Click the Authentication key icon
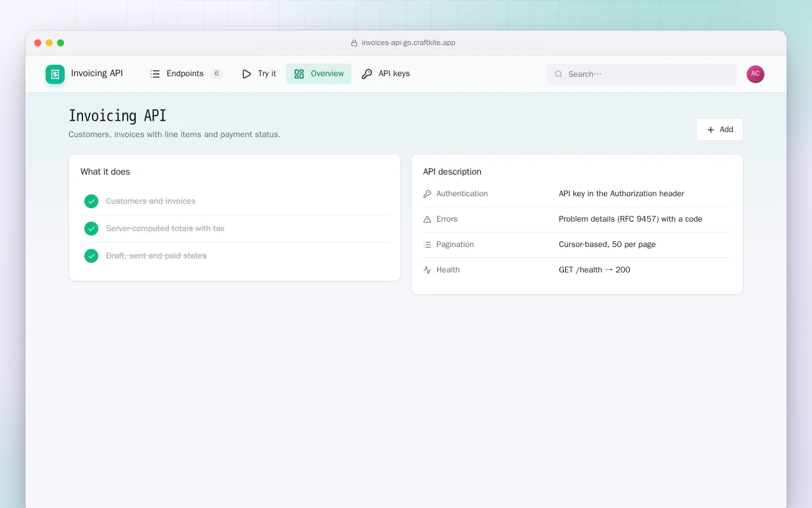Screen dimensions: 812x508 (x=427, y=194)
